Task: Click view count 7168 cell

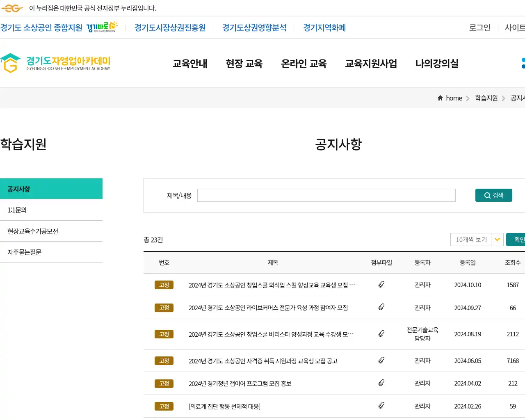Action: 513,361
